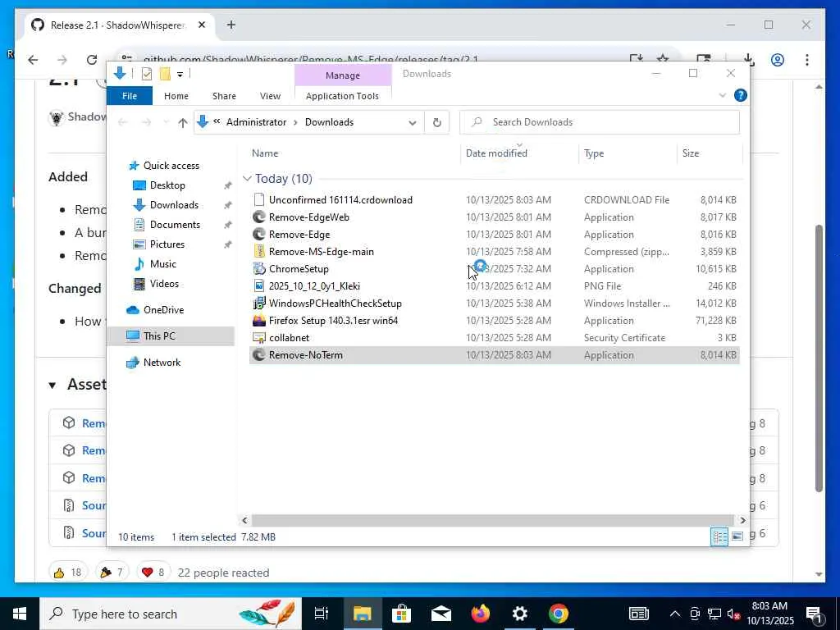This screenshot has height=630, width=840.
Task: Select the Remove-EdgeWeb application icon
Action: (x=258, y=217)
